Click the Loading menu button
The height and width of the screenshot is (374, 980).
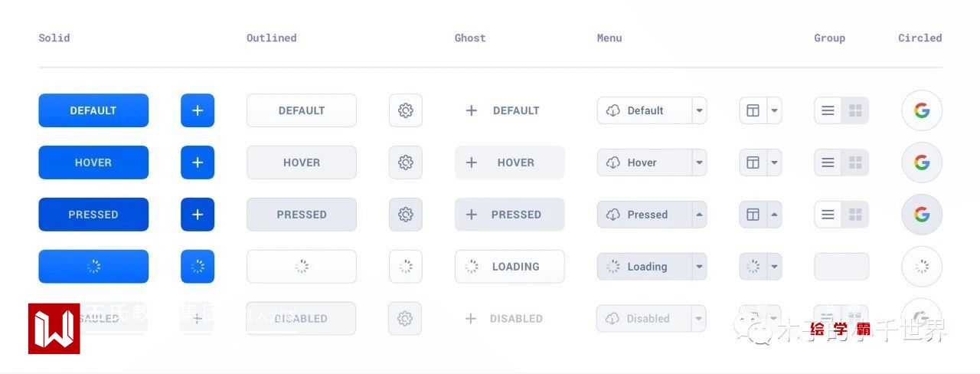[645, 267]
